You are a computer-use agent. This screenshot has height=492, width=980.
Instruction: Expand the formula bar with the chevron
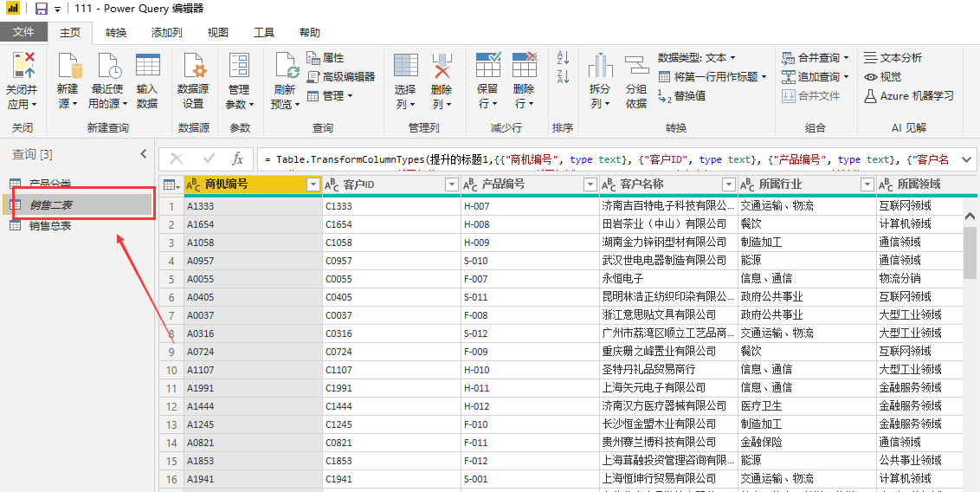click(x=966, y=159)
